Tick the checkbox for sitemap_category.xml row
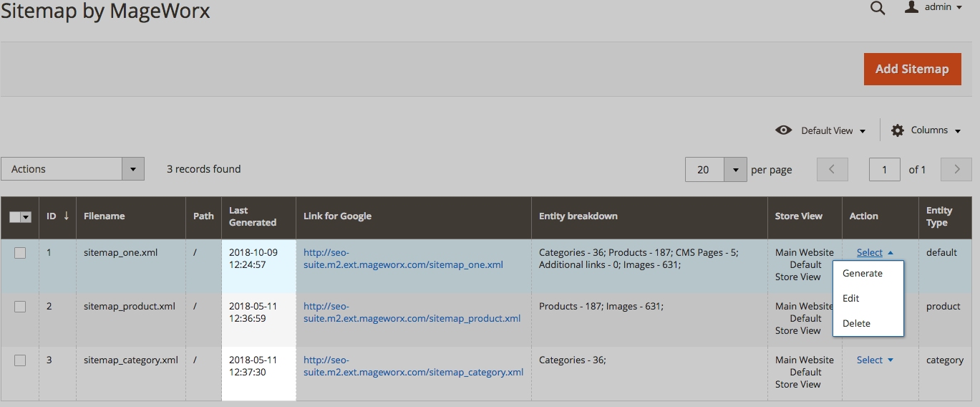980x407 pixels. (x=20, y=360)
